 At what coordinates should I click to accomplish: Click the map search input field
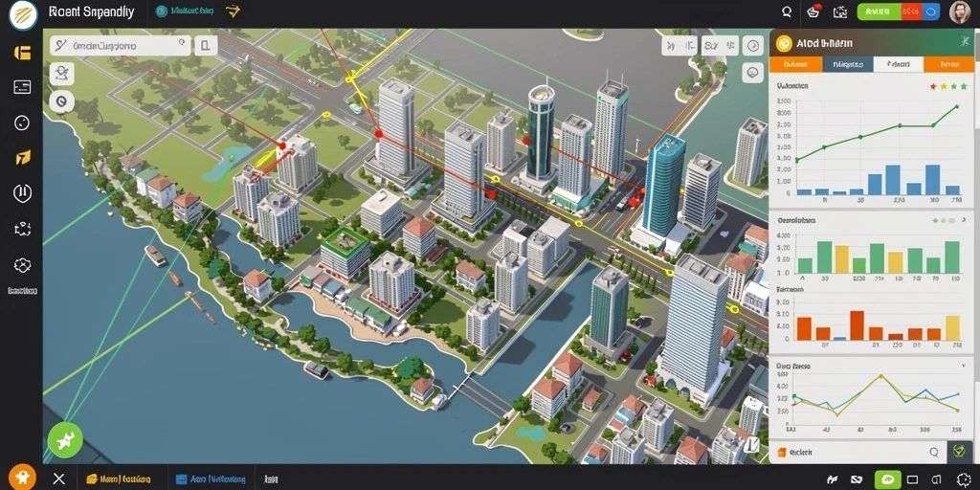click(121, 46)
